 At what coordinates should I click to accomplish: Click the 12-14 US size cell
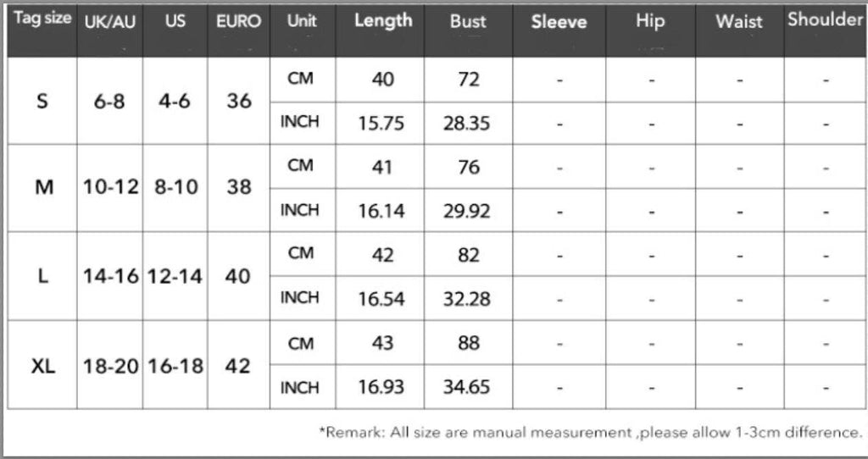click(x=175, y=276)
